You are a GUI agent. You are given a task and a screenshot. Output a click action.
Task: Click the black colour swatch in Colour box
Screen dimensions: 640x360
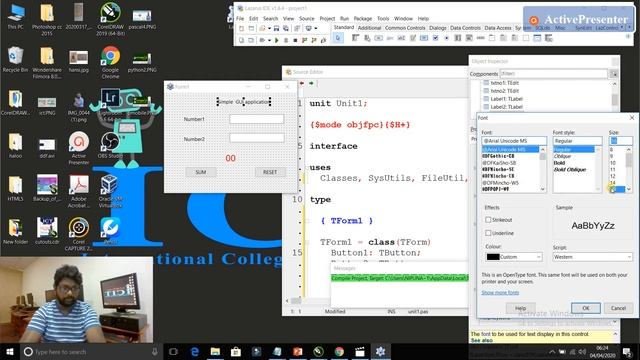coord(493,257)
